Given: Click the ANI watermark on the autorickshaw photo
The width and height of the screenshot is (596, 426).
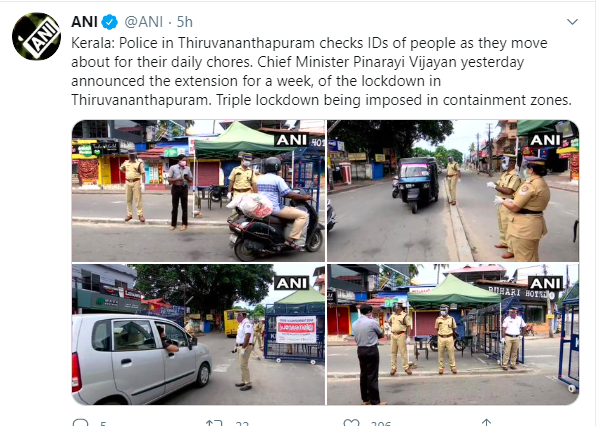Looking at the screenshot, I should (545, 140).
